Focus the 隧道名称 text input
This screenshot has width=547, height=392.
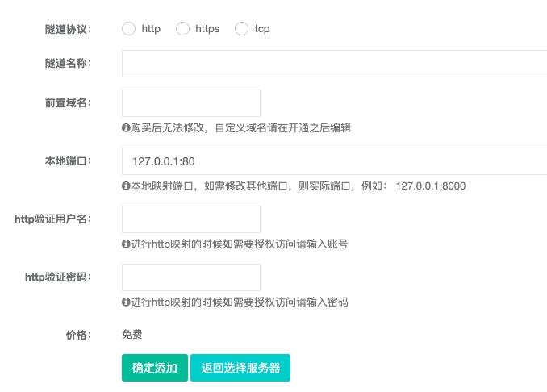coord(334,64)
